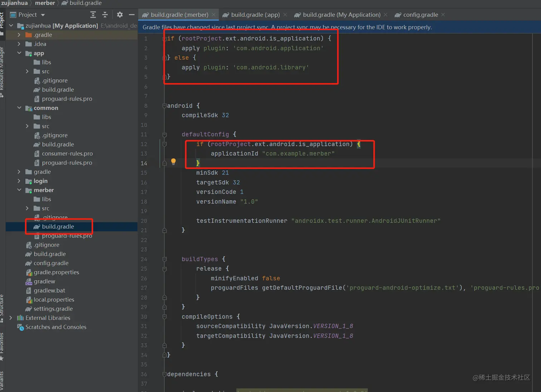Viewport: 541px width, 392px height.
Task: Close the build.gradle (My Application) tab
Action: click(385, 15)
